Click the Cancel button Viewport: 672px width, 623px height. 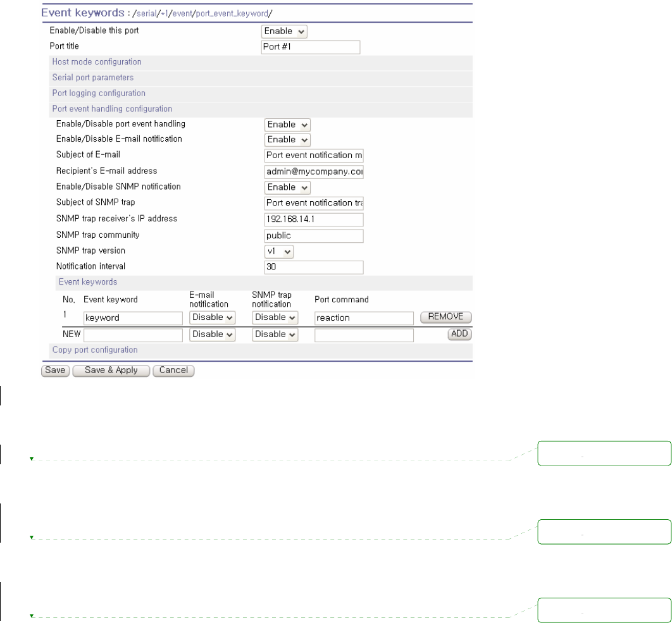pyautogui.click(x=173, y=371)
